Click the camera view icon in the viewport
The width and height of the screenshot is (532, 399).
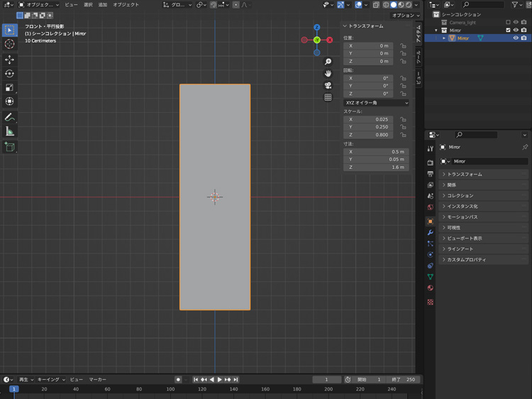pos(328,85)
